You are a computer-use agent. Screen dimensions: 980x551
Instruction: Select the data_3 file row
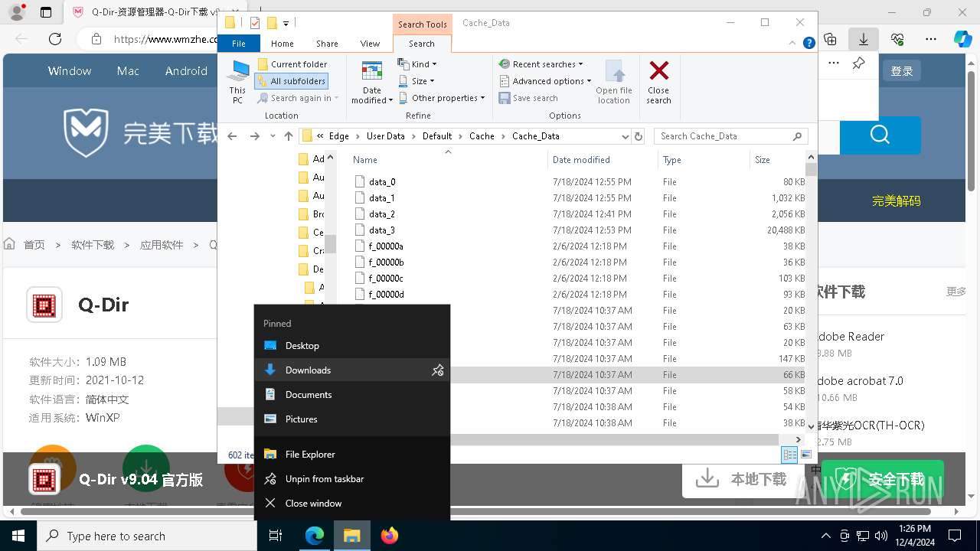[x=579, y=230]
